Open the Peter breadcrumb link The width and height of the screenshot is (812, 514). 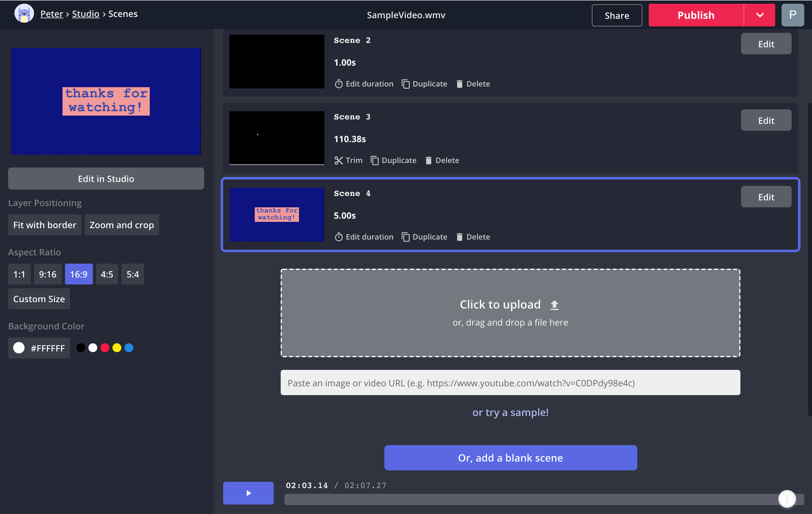tap(52, 14)
